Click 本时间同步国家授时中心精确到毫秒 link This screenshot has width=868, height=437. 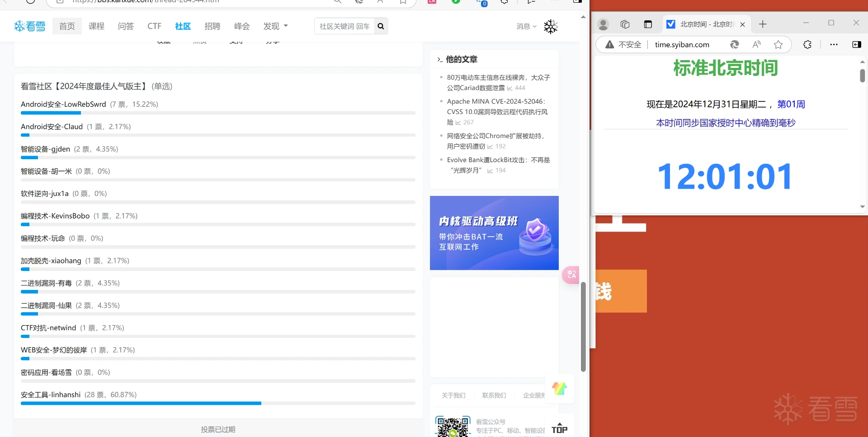(x=726, y=123)
